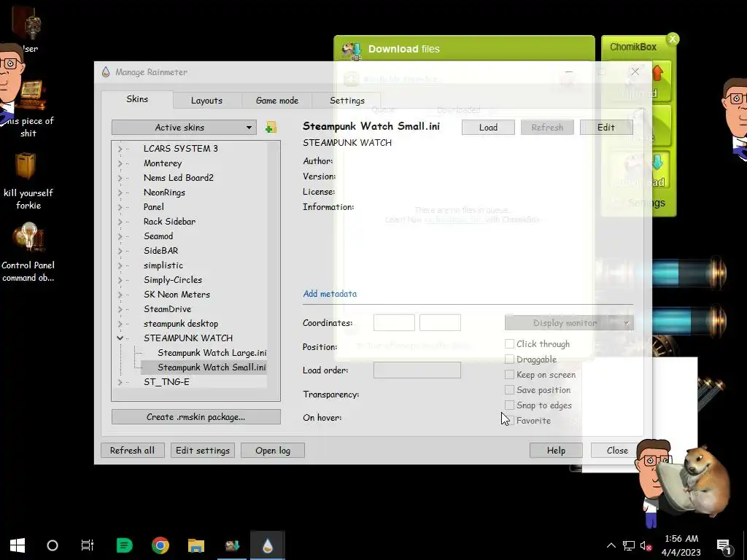
Task: Click the Open log button
Action: 273,451
